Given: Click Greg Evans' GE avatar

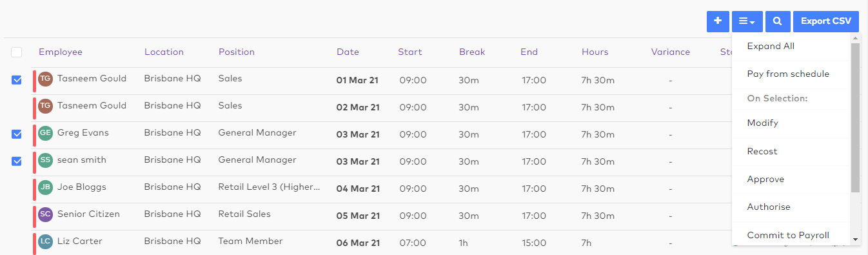Looking at the screenshot, I should point(45,134).
